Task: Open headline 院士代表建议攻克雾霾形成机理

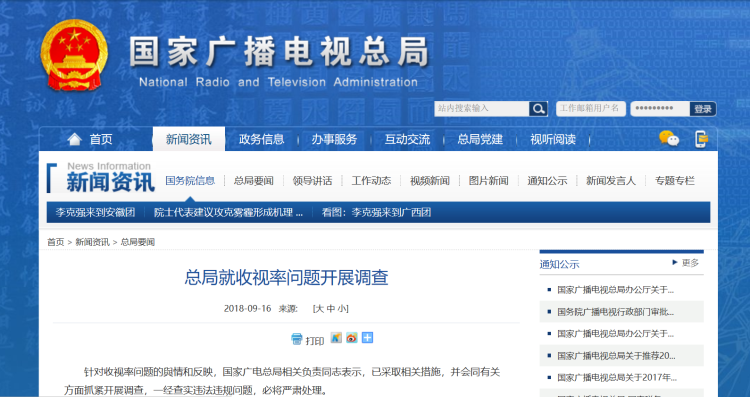Action: (x=228, y=212)
